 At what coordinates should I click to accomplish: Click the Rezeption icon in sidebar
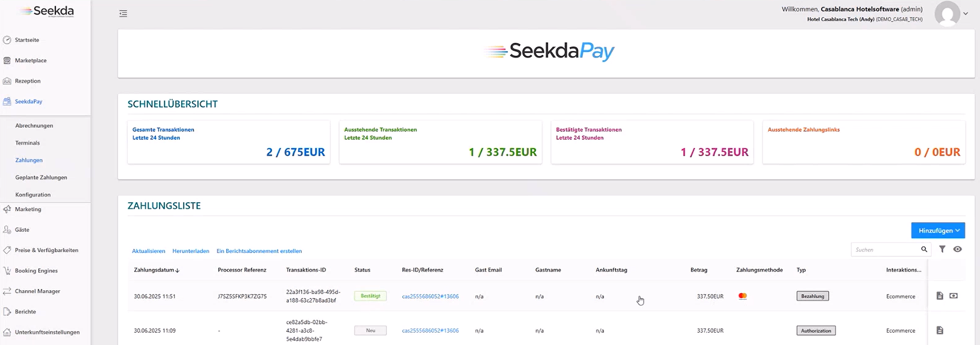coord(7,81)
